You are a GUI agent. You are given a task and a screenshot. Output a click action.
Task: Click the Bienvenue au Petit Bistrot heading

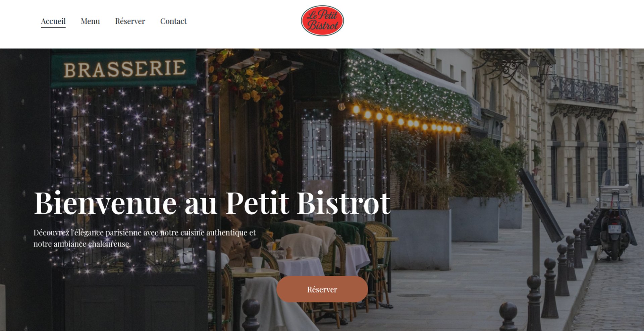(x=212, y=203)
